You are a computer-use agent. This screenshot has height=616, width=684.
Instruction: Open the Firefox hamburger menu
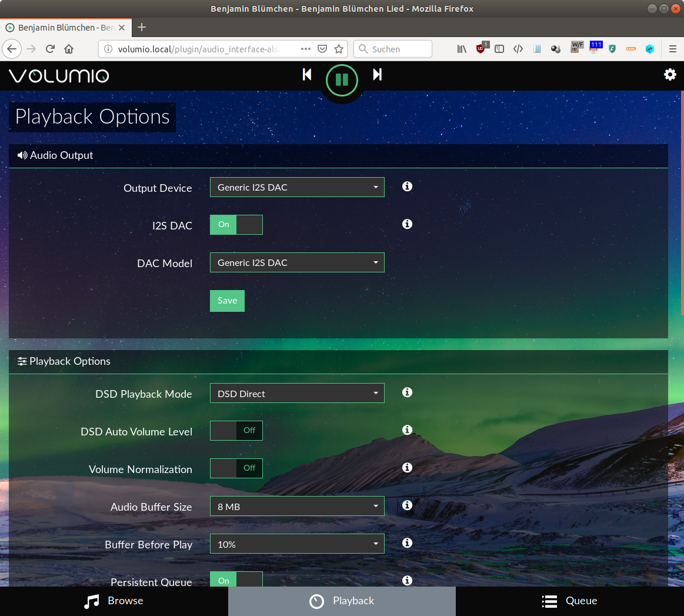click(x=673, y=49)
